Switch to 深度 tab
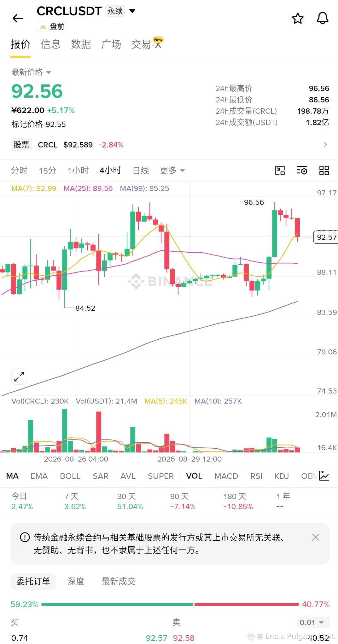The width and height of the screenshot is (338, 644). 76,581
